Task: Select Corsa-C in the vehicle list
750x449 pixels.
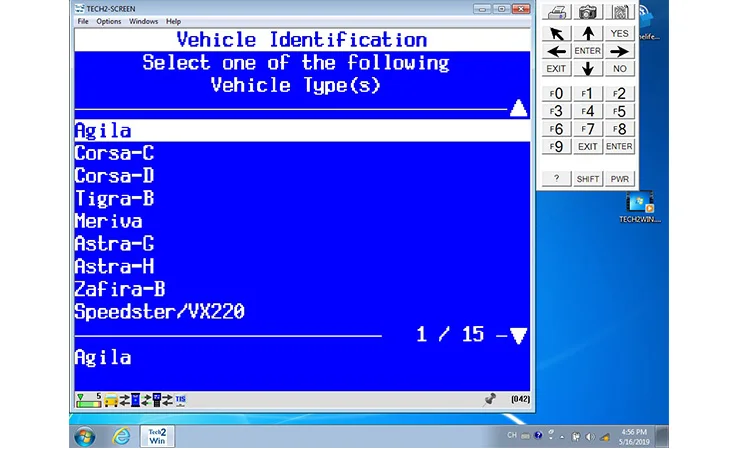Action: pyautogui.click(x=302, y=153)
